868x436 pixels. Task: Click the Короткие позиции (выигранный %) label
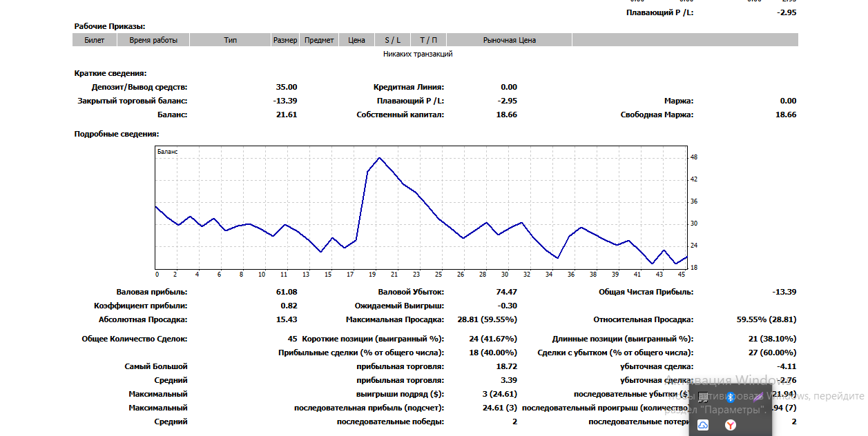pyautogui.click(x=374, y=339)
